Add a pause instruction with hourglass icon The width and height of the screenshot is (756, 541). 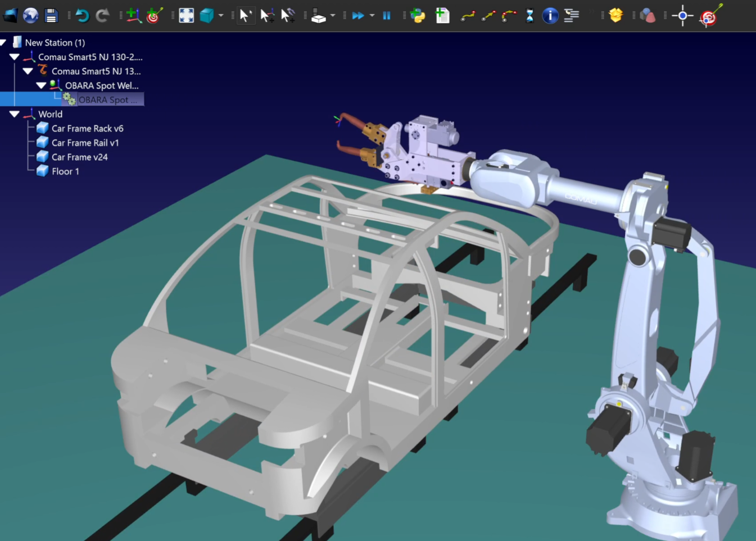point(529,16)
